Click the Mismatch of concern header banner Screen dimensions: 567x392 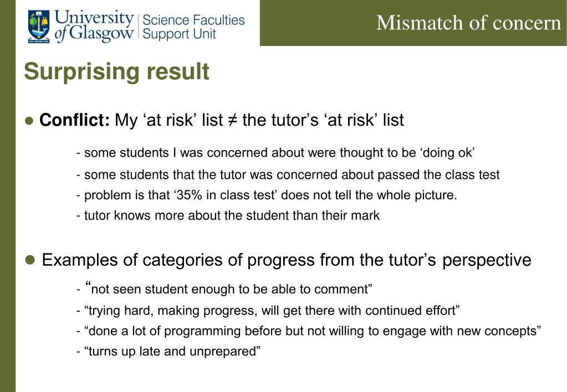click(x=413, y=23)
